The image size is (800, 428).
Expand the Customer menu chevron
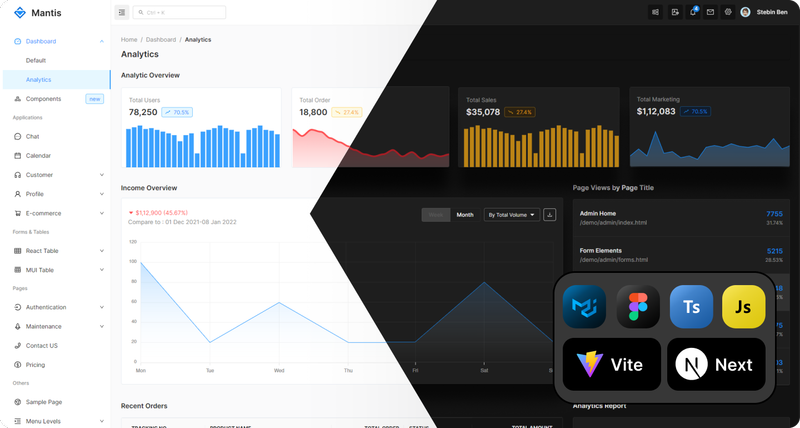[x=102, y=175]
